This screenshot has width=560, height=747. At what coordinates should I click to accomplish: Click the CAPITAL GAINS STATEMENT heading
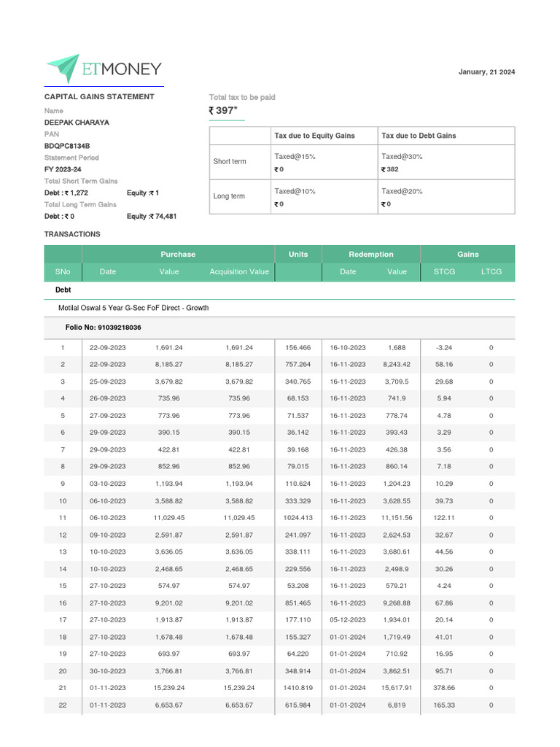(x=99, y=97)
